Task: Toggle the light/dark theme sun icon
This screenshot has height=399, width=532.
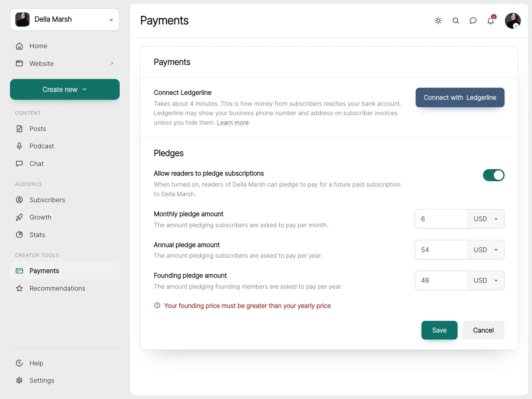Action: 438,21
